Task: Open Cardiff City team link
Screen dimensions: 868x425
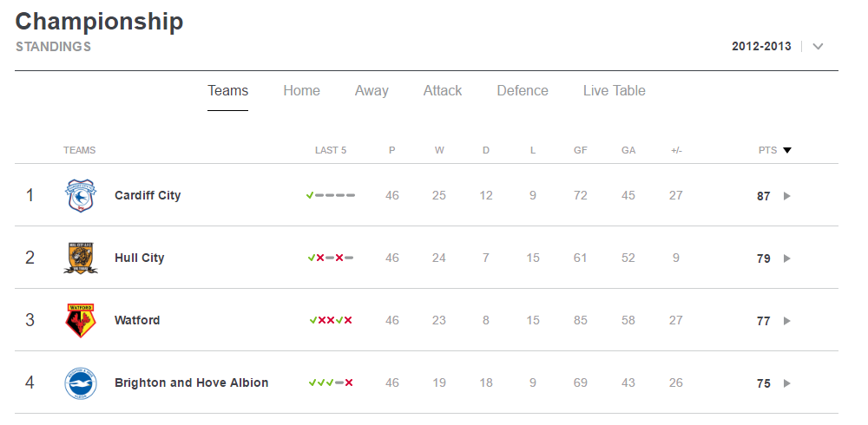Action: pos(148,195)
